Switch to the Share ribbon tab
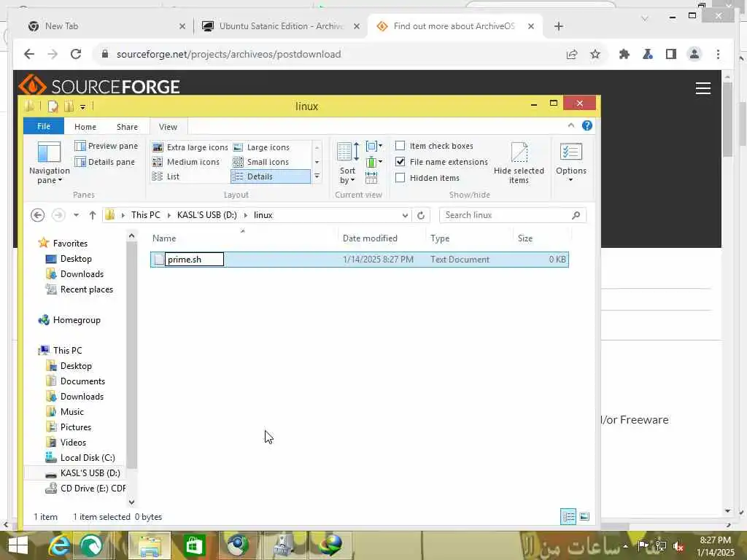The image size is (747, 560). (127, 127)
